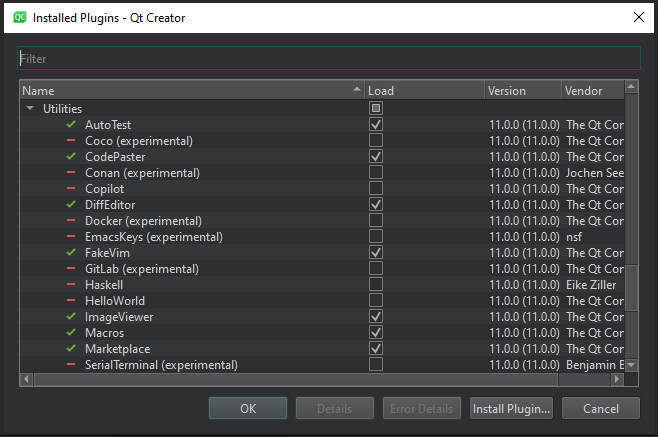The image size is (658, 437).
Task: Click the vertical scrollbar down arrow
Action: (x=631, y=365)
